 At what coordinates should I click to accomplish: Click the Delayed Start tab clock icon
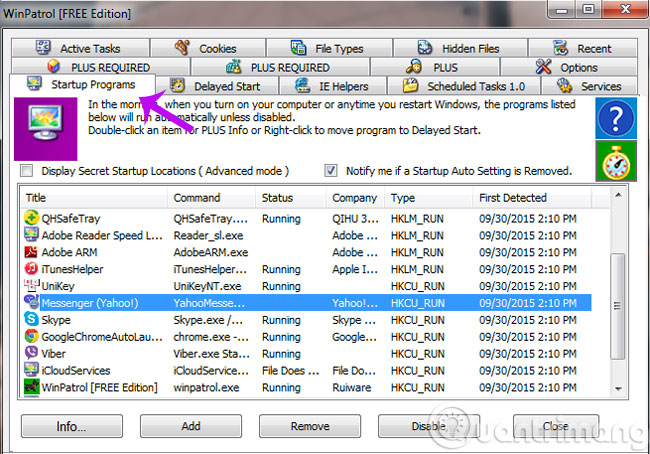pyautogui.click(x=177, y=86)
